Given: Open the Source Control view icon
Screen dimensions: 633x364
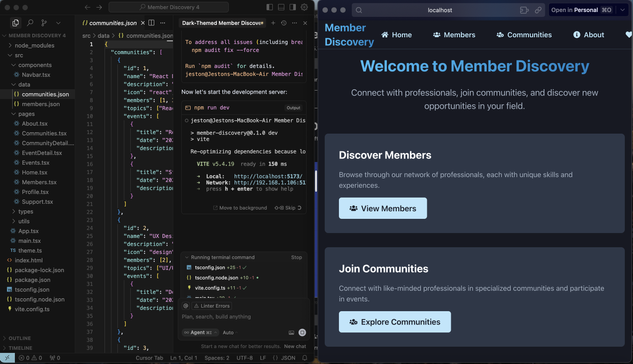Looking at the screenshot, I should pyautogui.click(x=44, y=23).
